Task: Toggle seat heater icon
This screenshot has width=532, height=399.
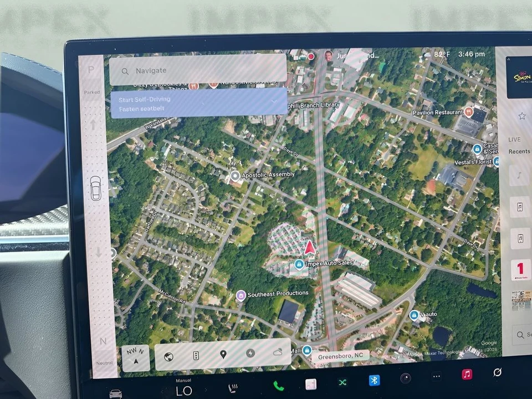Action: click(233, 388)
